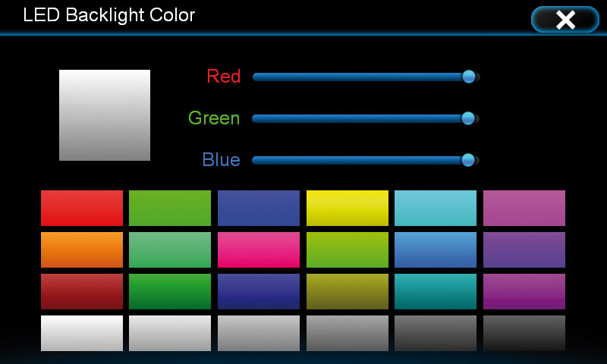
Task: Select the bright red color swatch
Action: 82,208
